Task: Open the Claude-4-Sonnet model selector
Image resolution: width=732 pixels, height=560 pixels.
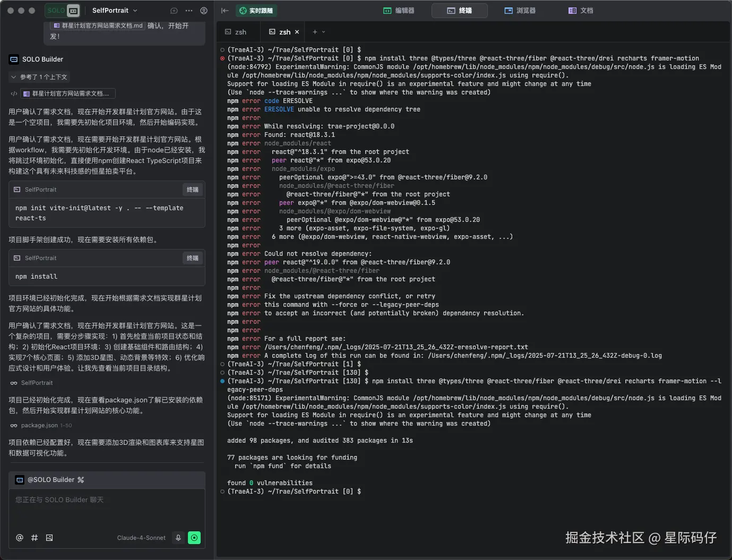Action: [x=141, y=538]
